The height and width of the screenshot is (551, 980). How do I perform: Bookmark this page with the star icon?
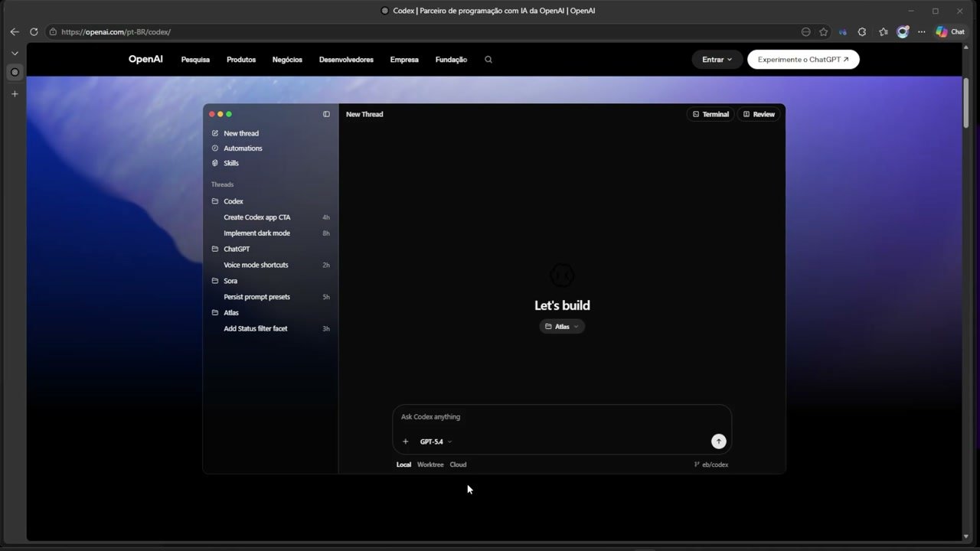[x=824, y=32]
